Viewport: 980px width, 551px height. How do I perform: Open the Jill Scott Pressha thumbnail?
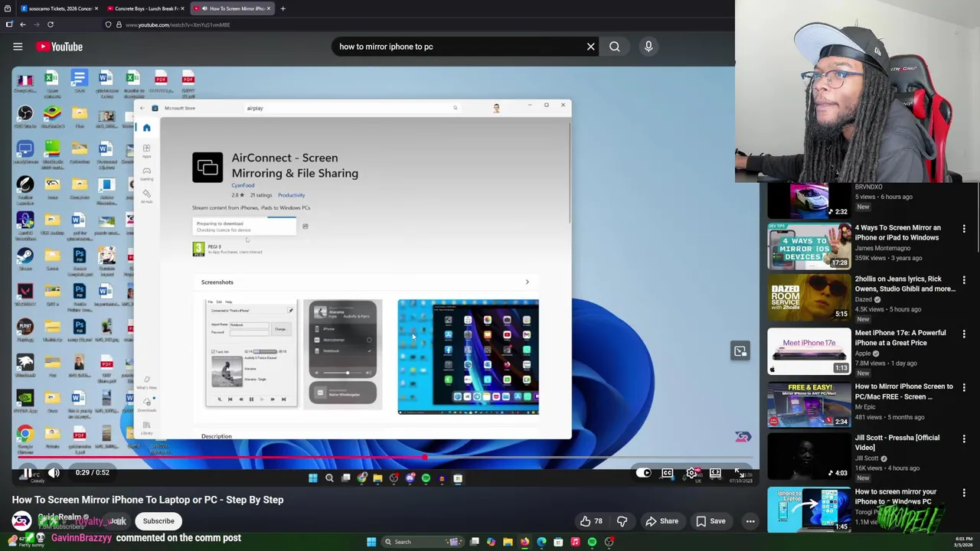pyautogui.click(x=809, y=456)
